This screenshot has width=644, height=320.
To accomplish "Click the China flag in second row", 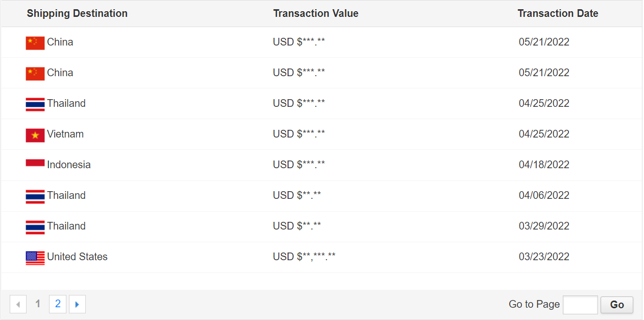I will coord(35,74).
